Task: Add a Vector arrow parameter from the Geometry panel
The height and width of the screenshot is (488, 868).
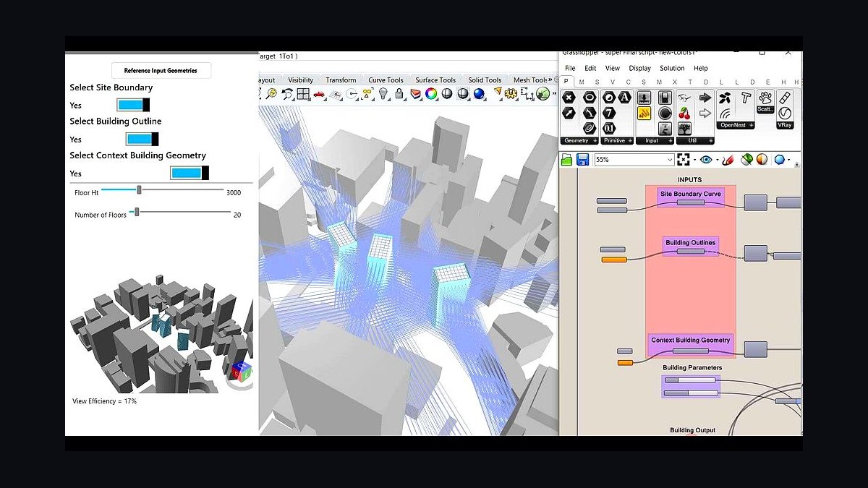Action: 569,113
